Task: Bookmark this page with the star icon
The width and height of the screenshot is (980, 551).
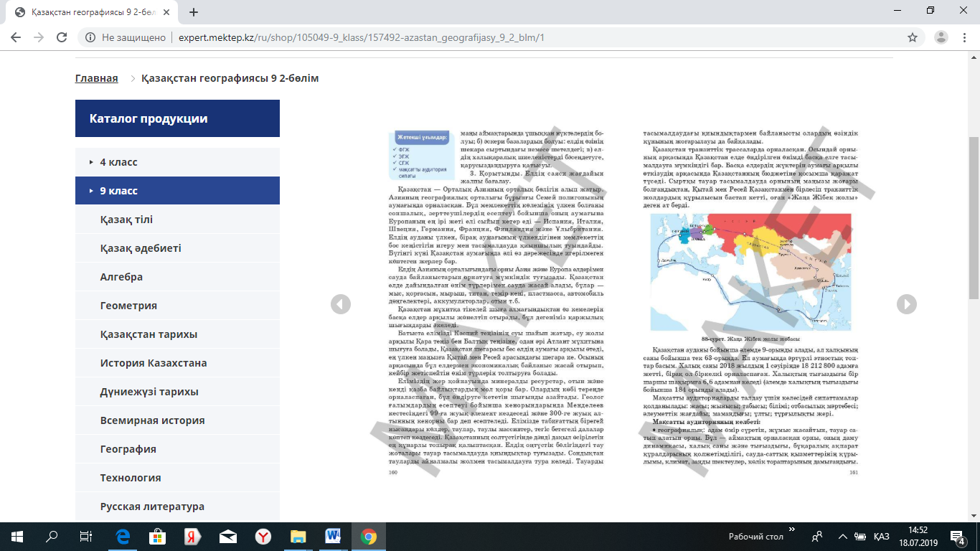Action: pos(913,37)
